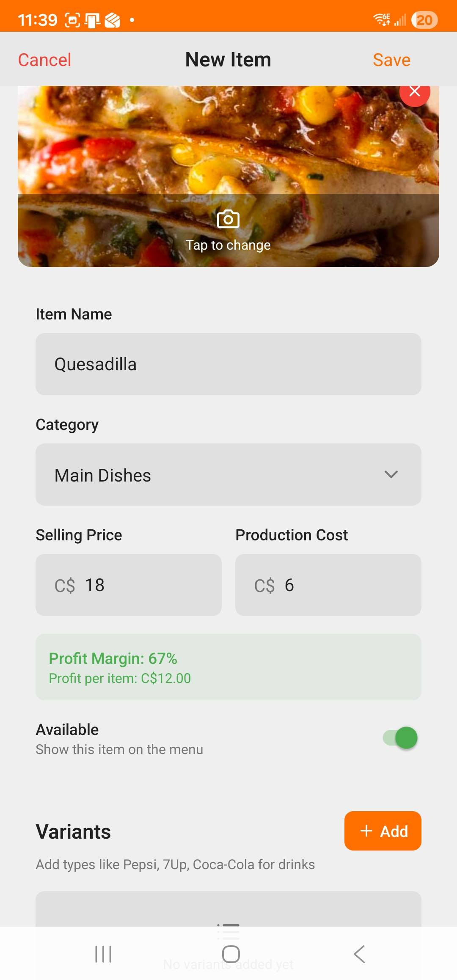
Task: Edit the Item Name field with Quesadilla
Action: 228,364
